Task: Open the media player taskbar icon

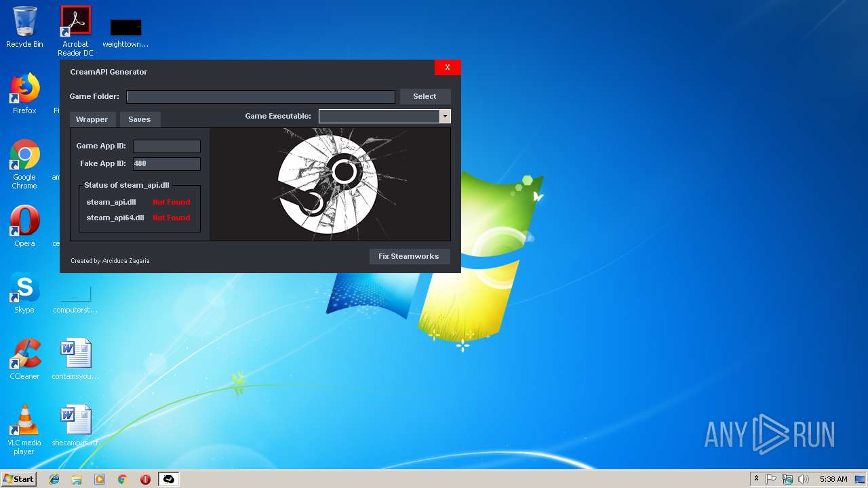Action: coord(100,479)
